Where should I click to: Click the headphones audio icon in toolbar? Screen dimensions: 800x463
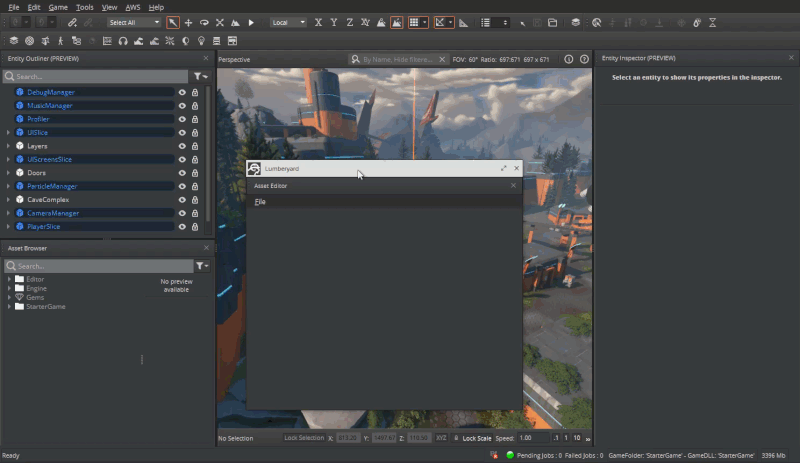pos(122,41)
